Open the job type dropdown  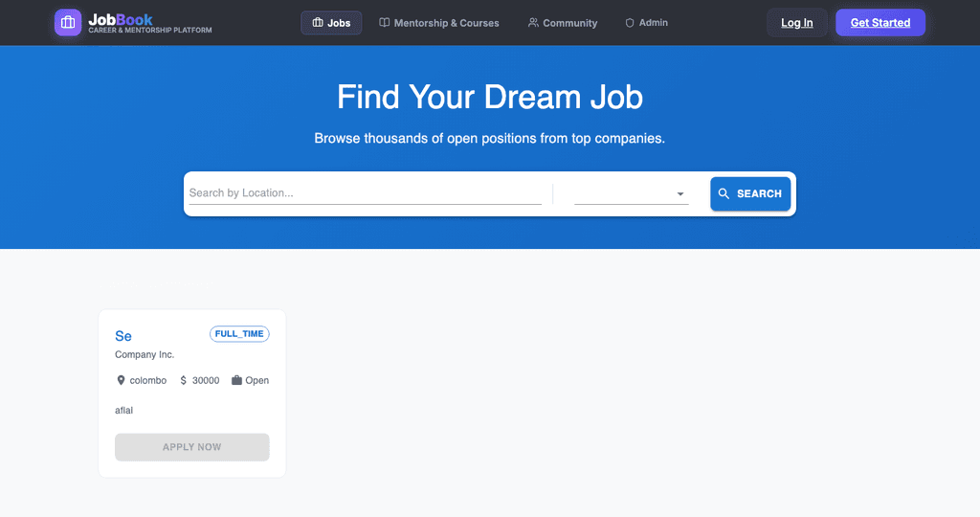click(632, 193)
